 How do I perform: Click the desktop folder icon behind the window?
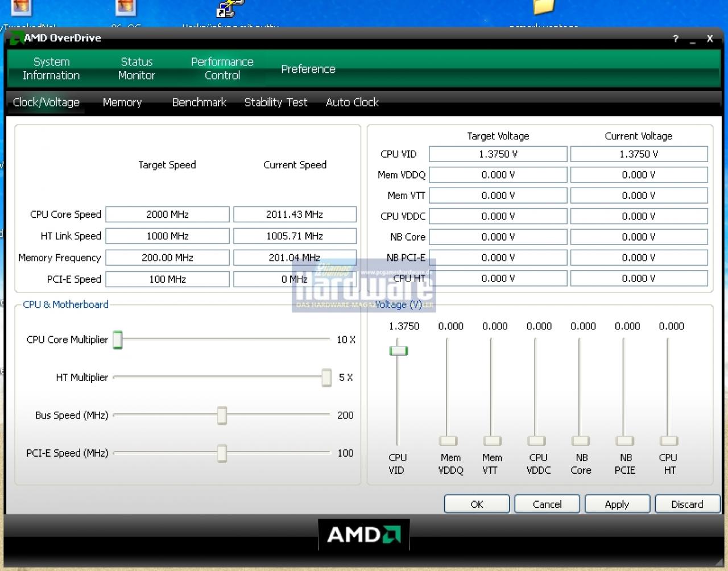tap(544, 7)
